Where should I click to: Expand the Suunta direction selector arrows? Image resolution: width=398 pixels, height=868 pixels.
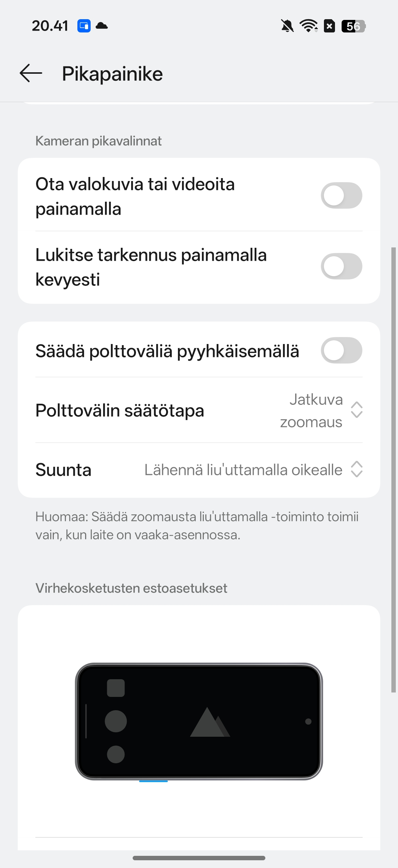356,469
